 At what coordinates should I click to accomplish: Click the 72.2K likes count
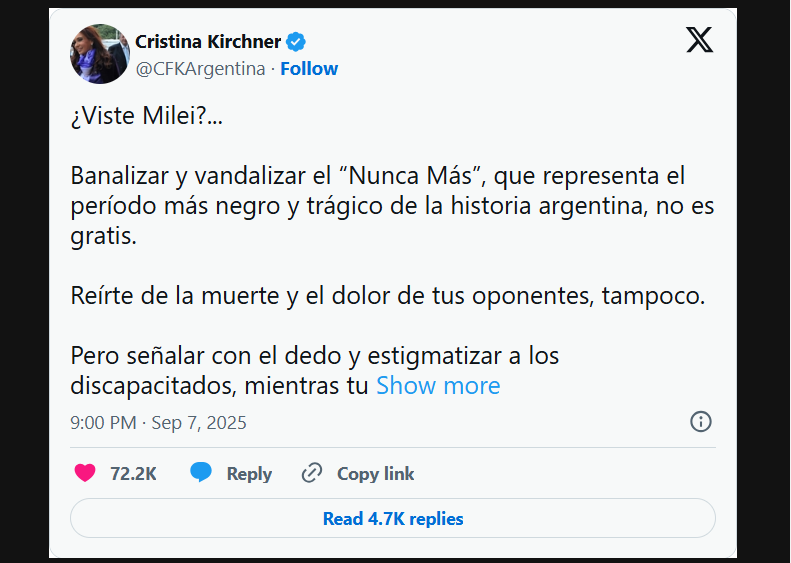click(133, 473)
